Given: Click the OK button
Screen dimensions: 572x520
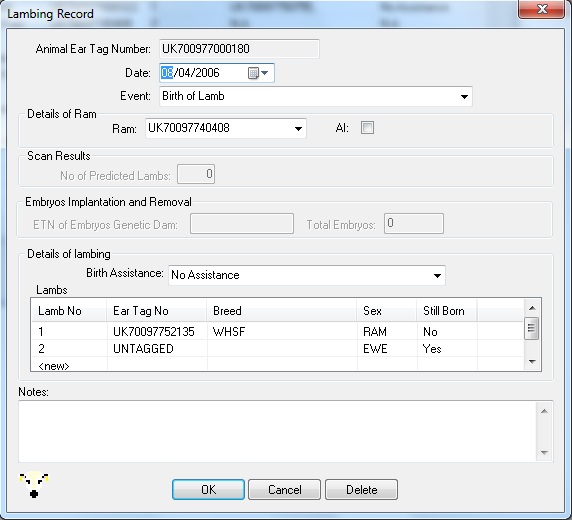Looking at the screenshot, I should tap(208, 489).
